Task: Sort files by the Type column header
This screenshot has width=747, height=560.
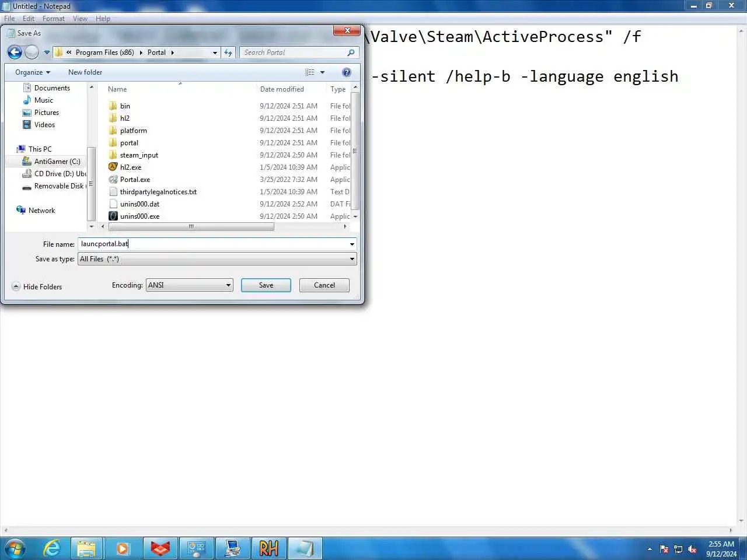Action: [338, 89]
